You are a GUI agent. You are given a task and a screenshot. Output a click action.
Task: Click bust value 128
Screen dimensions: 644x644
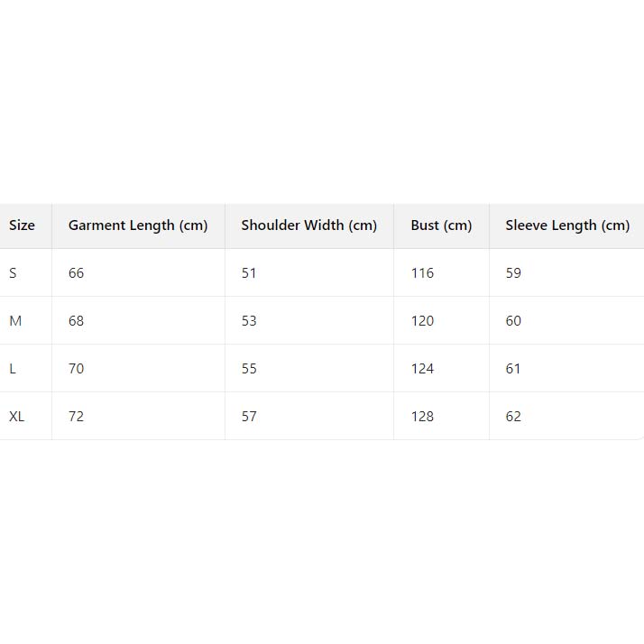point(422,417)
